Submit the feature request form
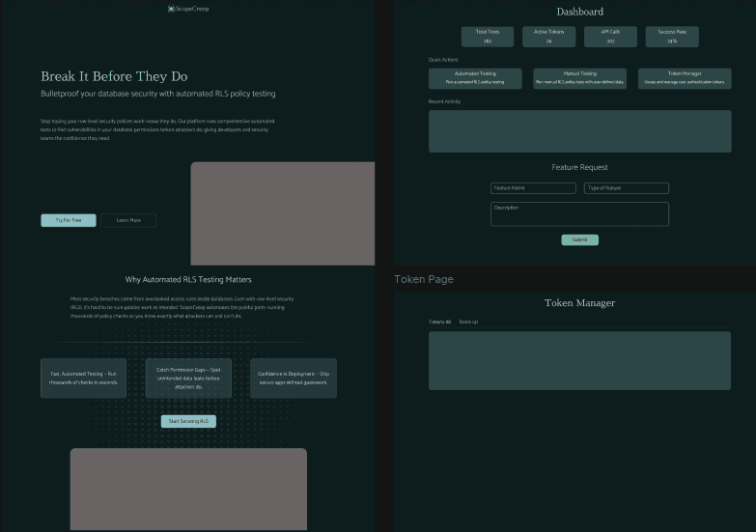This screenshot has height=532, width=756. pyautogui.click(x=579, y=239)
